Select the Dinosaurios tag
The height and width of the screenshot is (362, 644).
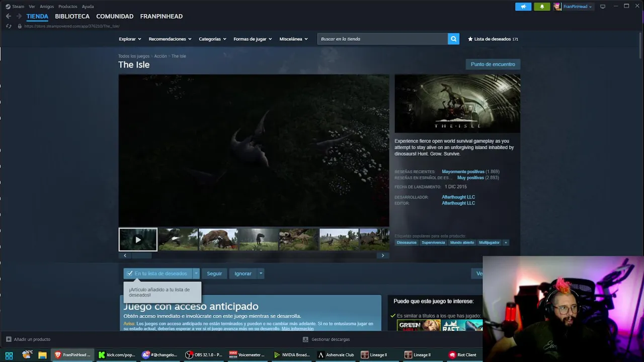pos(407,242)
